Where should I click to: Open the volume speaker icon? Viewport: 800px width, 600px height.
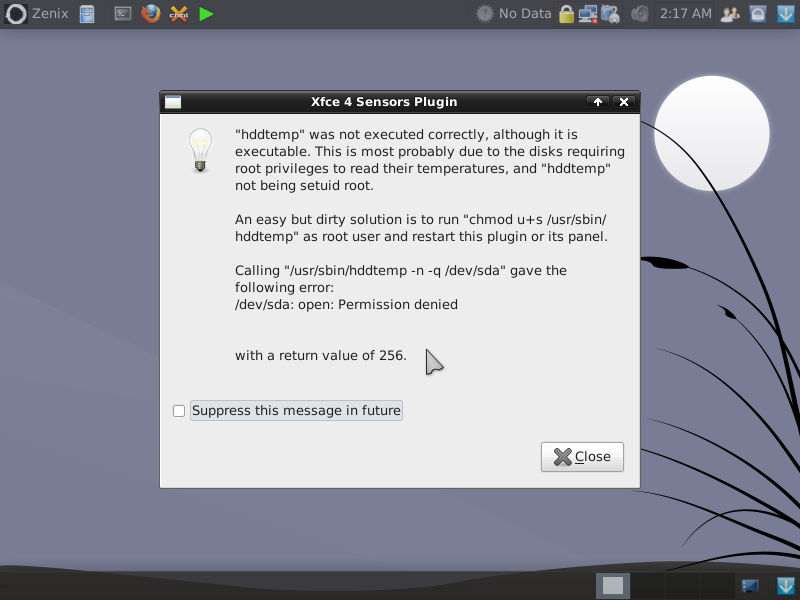[639, 14]
